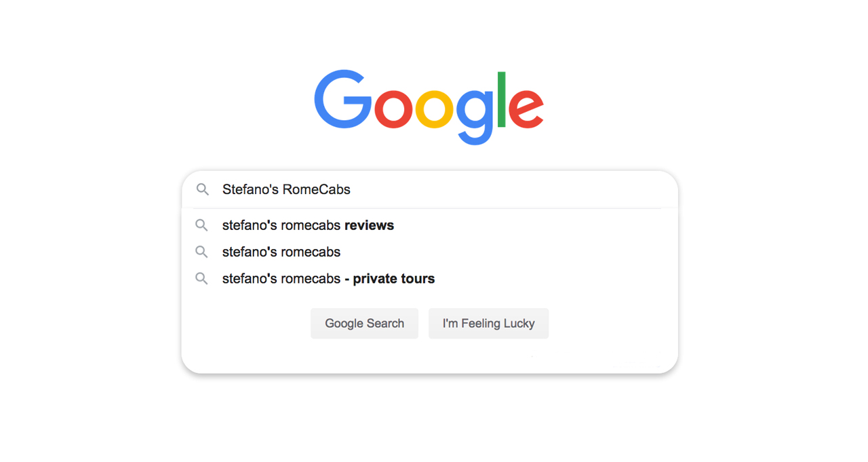Click the Google Search button

tap(364, 324)
